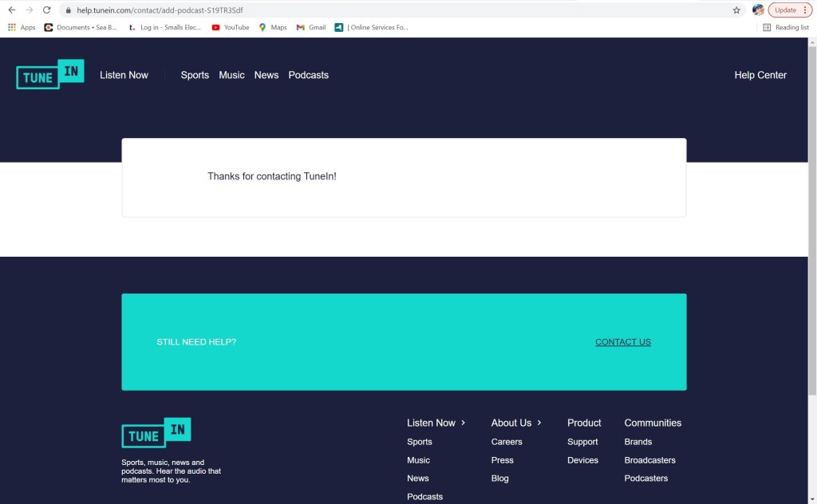The height and width of the screenshot is (504, 817).
Task: Click the browser reload page icon
Action: [x=46, y=10]
